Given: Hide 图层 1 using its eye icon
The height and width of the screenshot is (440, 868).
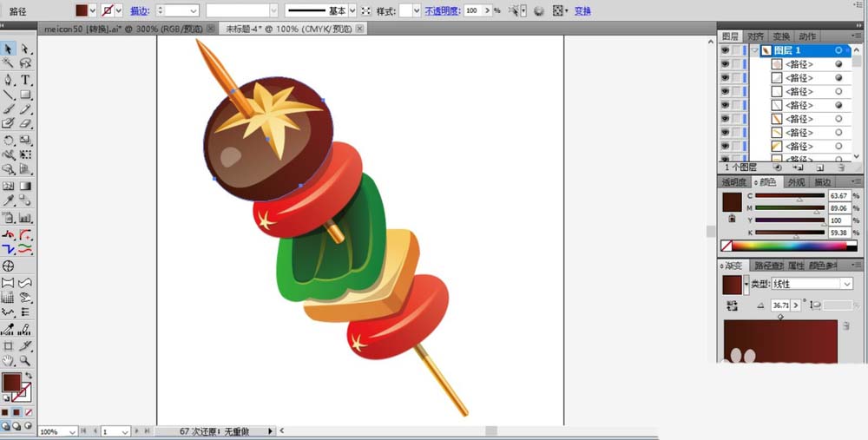Looking at the screenshot, I should tap(725, 50).
